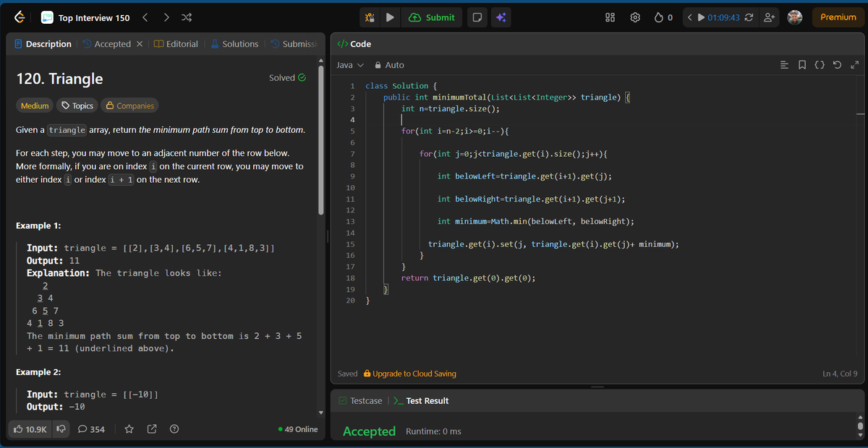Click the description scrollbar down arrow
Screen dimensions: 868x448
click(x=321, y=413)
